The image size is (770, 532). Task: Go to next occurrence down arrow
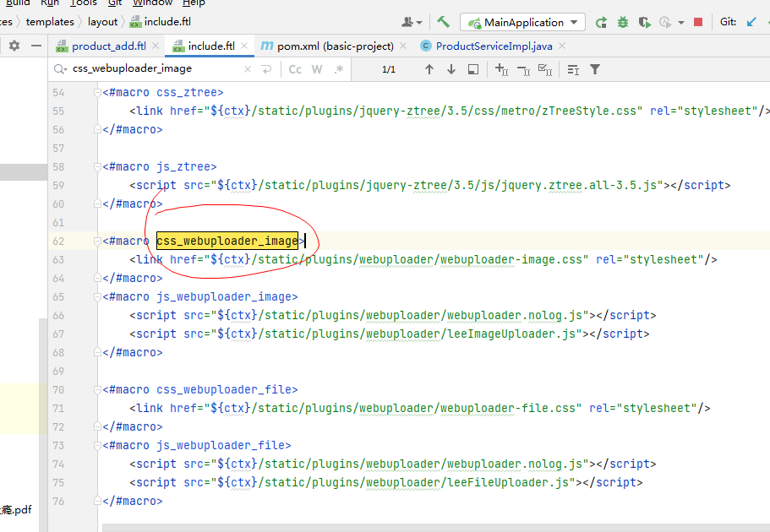click(451, 69)
